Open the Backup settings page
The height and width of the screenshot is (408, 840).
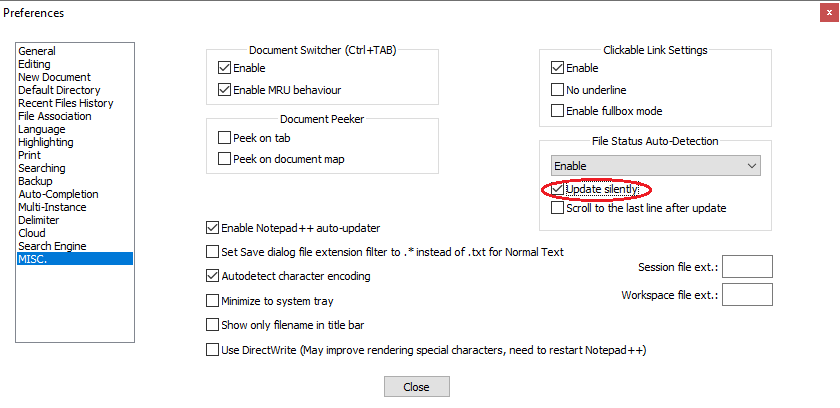(35, 181)
